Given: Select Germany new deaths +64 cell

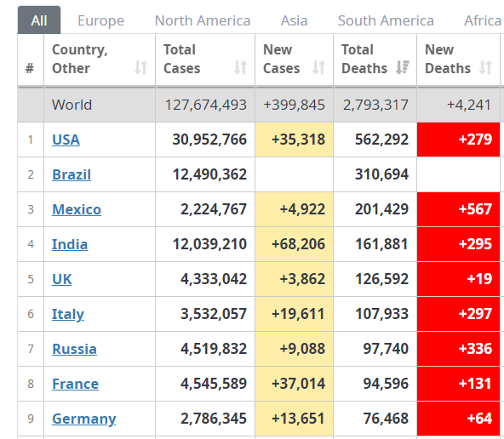Looking at the screenshot, I should pyautogui.click(x=458, y=419).
